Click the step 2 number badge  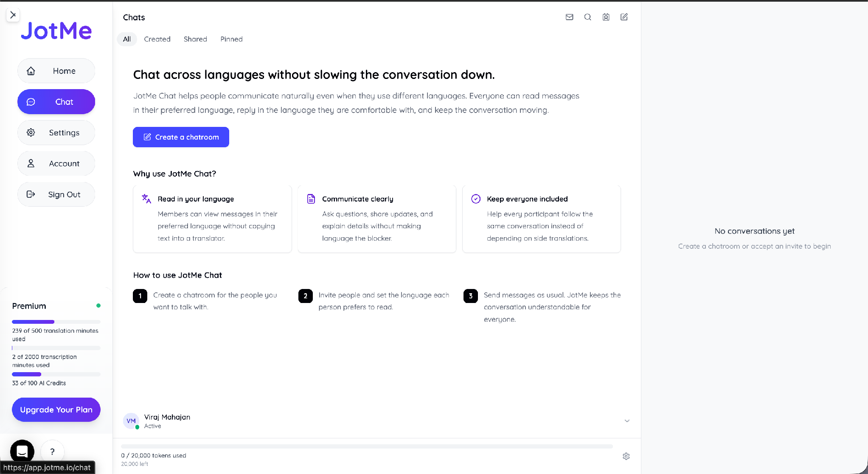pos(305,296)
